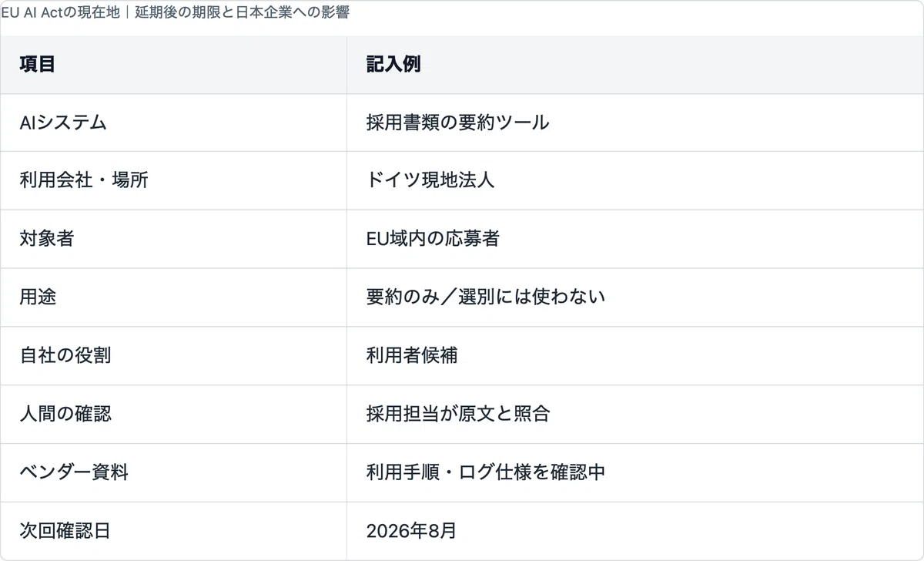Click the 'ベンダー資料' row label
Viewport: 924px width, 561px height.
pyautogui.click(x=74, y=472)
